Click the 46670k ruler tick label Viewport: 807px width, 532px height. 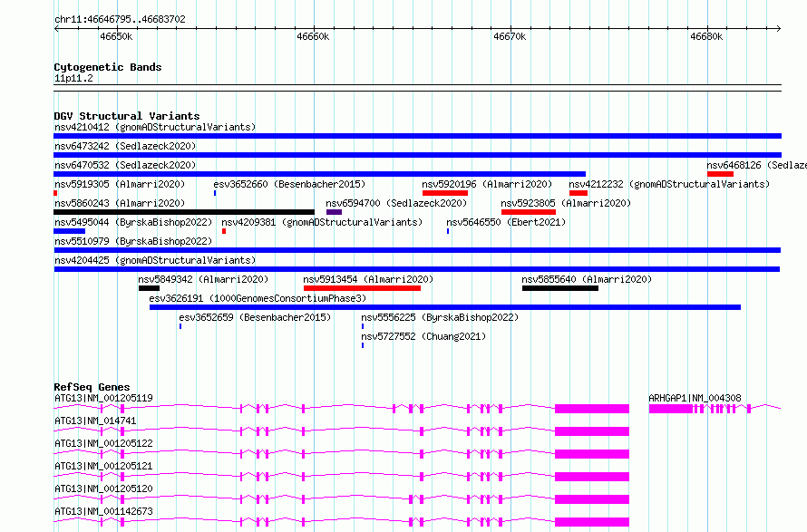click(510, 36)
